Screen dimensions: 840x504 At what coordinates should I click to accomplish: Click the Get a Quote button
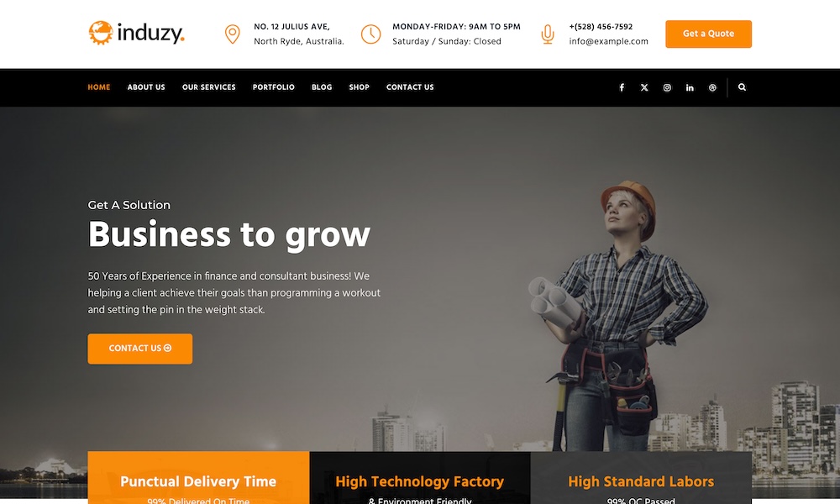(x=708, y=34)
